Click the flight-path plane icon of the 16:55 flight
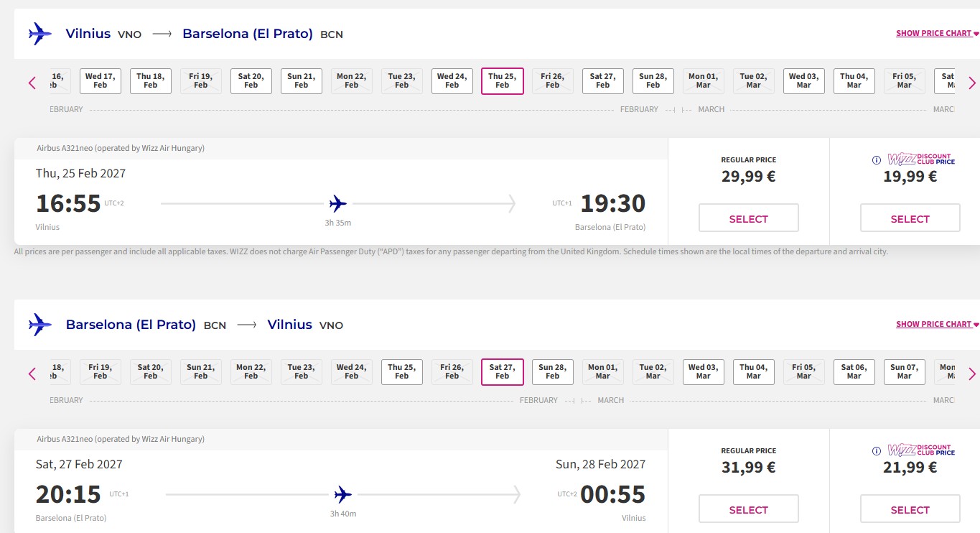The height and width of the screenshot is (533, 980). (338, 204)
